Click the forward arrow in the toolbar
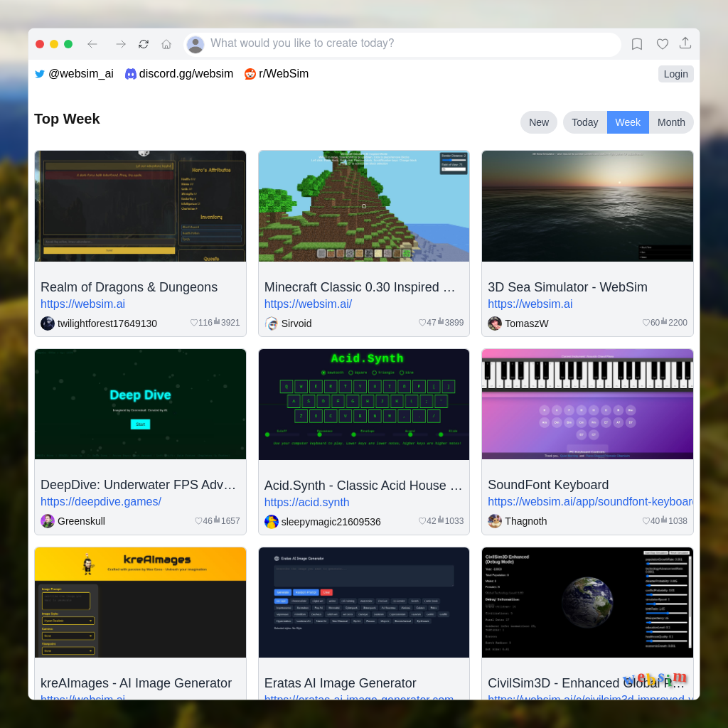728x728 pixels. (121, 43)
